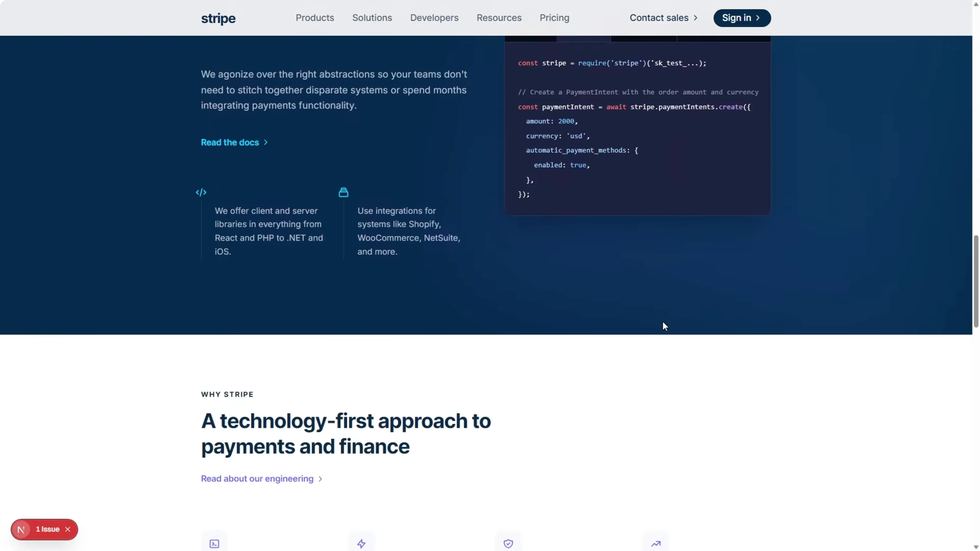The width and height of the screenshot is (980, 551).
Task: Open the Resources menu
Action: coord(499,18)
